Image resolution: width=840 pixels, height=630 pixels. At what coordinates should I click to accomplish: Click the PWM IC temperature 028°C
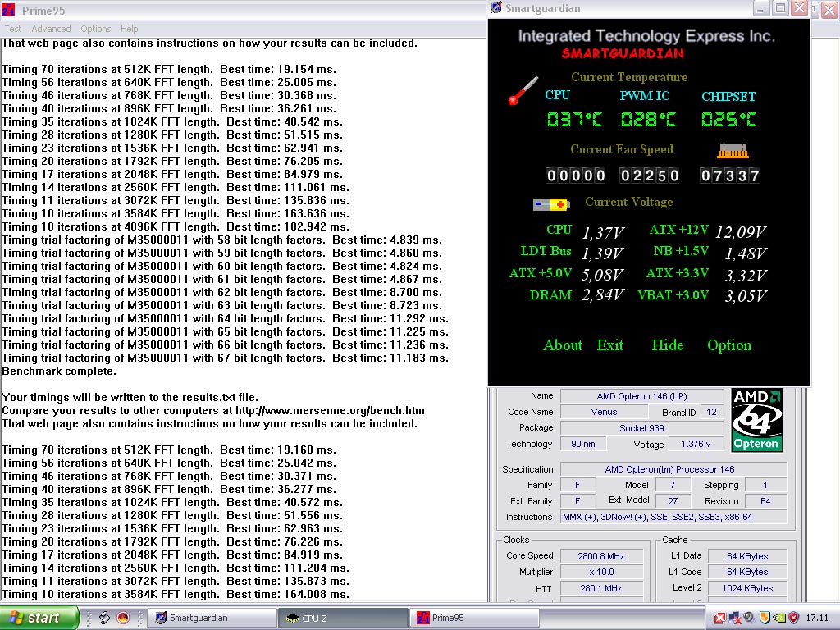tap(648, 119)
